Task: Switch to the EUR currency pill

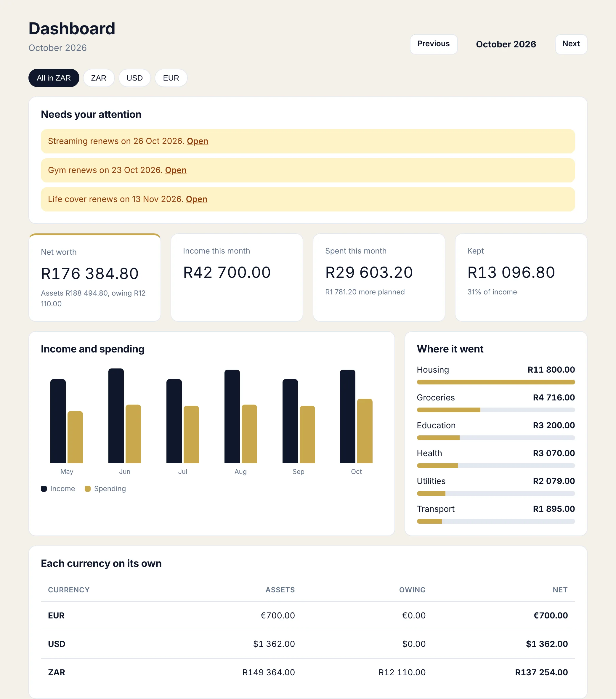Action: click(171, 78)
